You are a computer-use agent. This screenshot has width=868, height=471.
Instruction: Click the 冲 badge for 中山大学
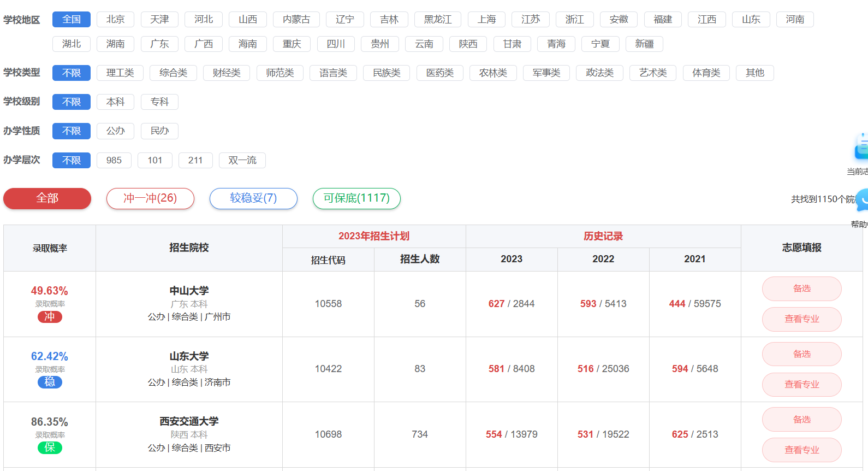tap(50, 317)
